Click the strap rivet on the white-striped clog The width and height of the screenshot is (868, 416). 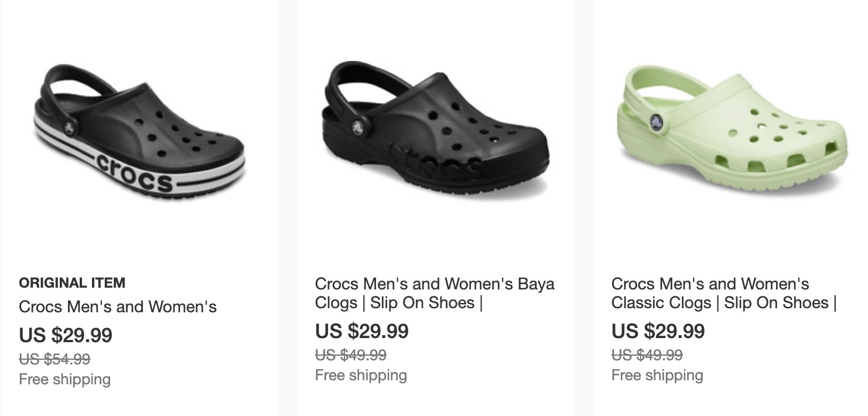coord(69,128)
